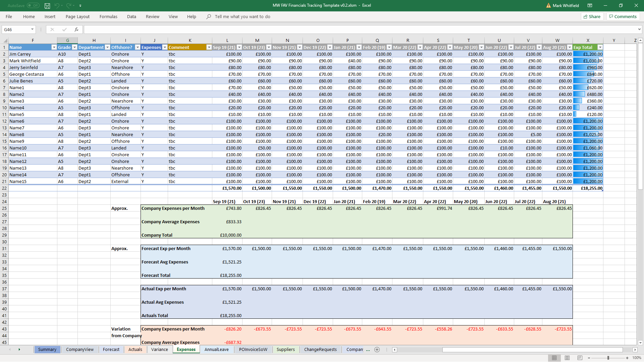644x362 pixels.
Task: Click the Ribbon Display Options icon
Action: (590, 6)
